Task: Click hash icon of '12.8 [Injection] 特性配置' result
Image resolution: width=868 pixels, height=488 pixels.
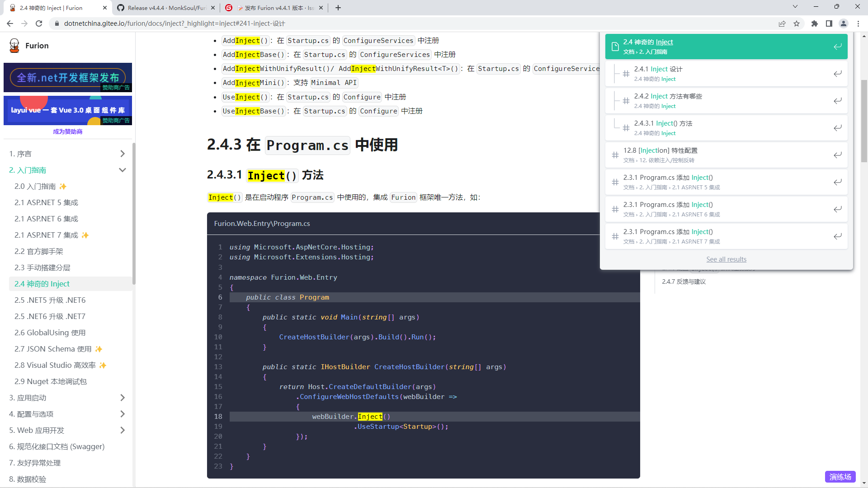Action: pos(615,155)
